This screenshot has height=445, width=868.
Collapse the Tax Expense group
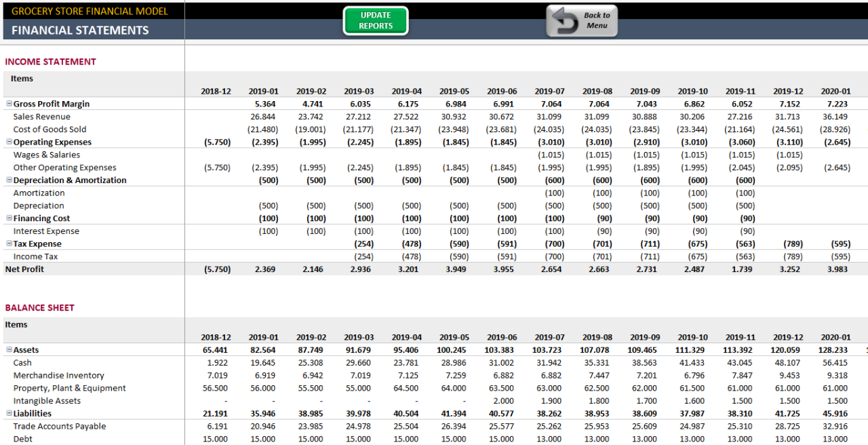click(9, 244)
